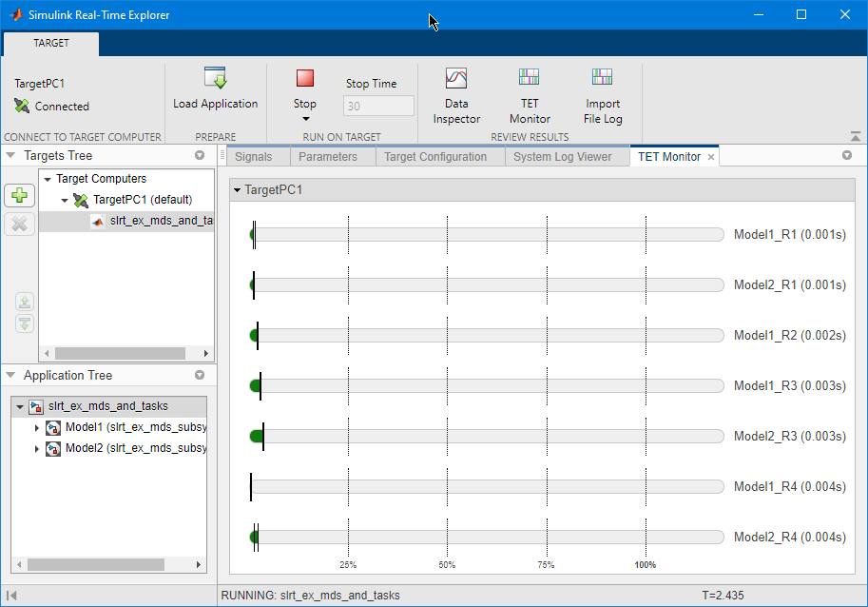Click the status bar go-to-start icon

(x=11, y=596)
